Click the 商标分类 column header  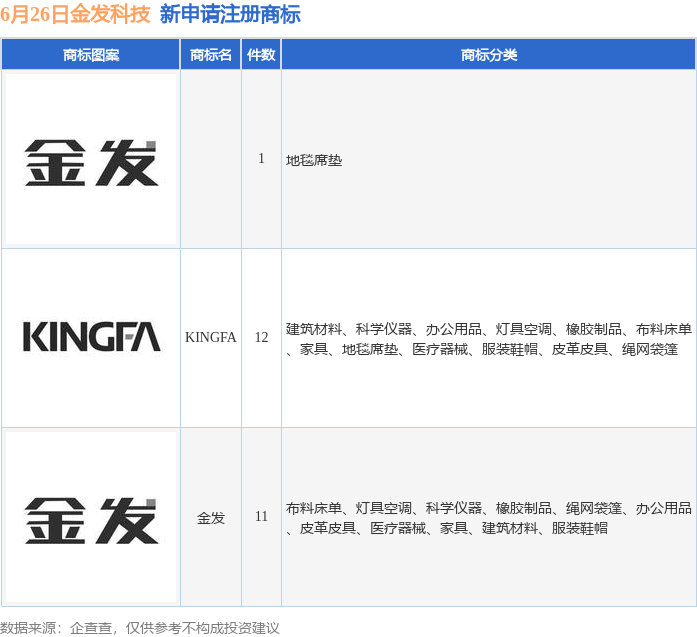[489, 55]
